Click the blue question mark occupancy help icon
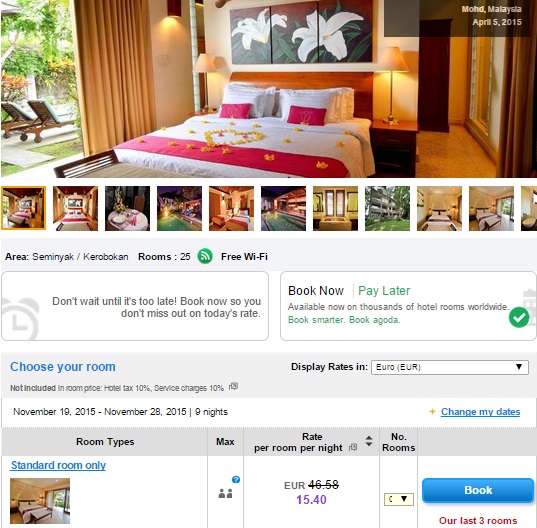The height and width of the screenshot is (528, 537). (x=236, y=479)
